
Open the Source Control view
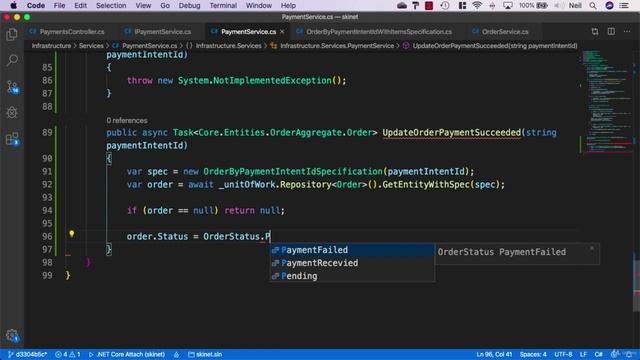(x=12, y=87)
